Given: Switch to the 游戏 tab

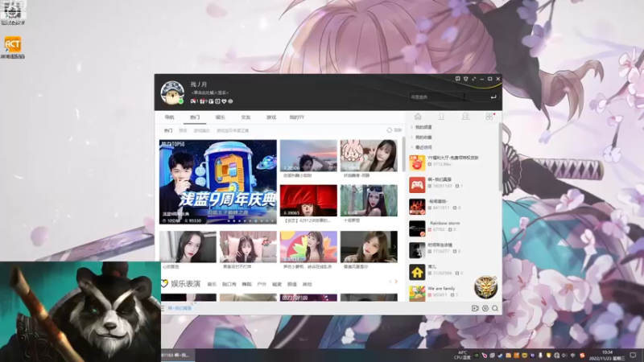Looking at the screenshot, I should click(x=271, y=117).
